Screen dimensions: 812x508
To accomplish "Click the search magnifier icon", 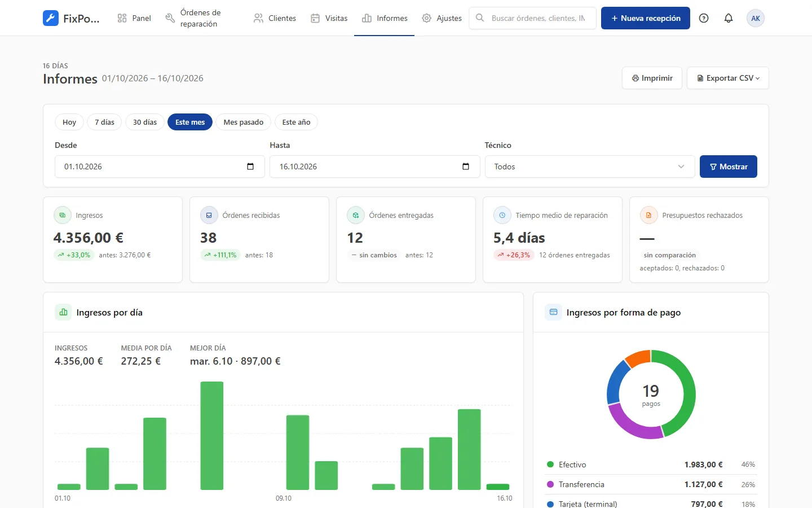I will (x=480, y=18).
